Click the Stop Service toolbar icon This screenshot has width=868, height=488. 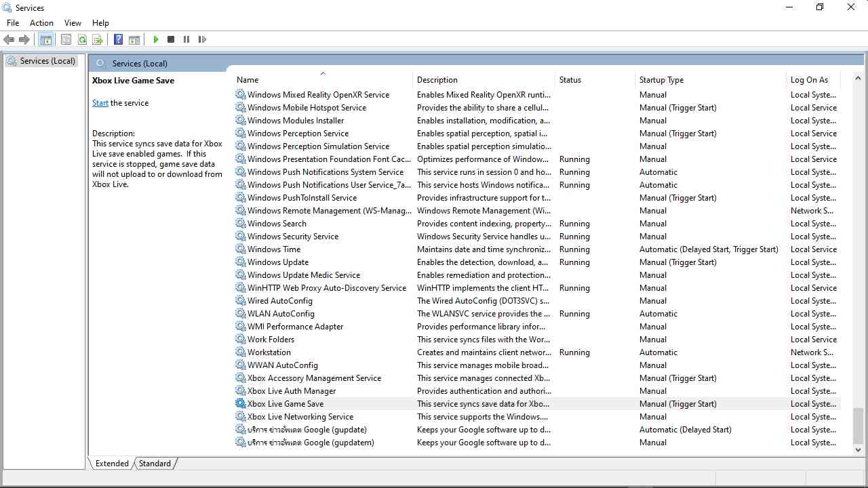[x=171, y=39]
